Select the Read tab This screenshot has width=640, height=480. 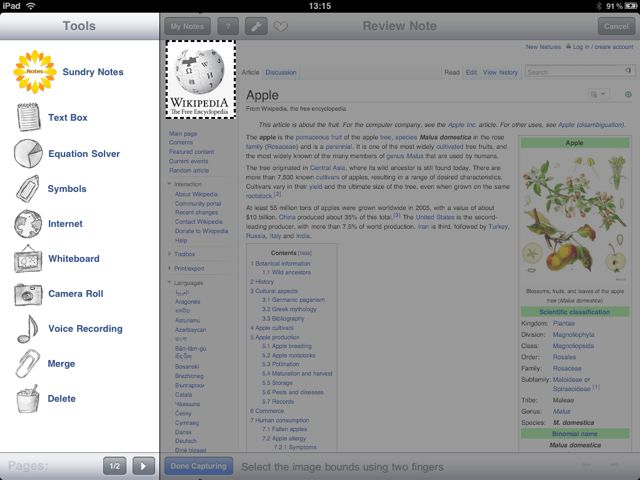(x=452, y=72)
